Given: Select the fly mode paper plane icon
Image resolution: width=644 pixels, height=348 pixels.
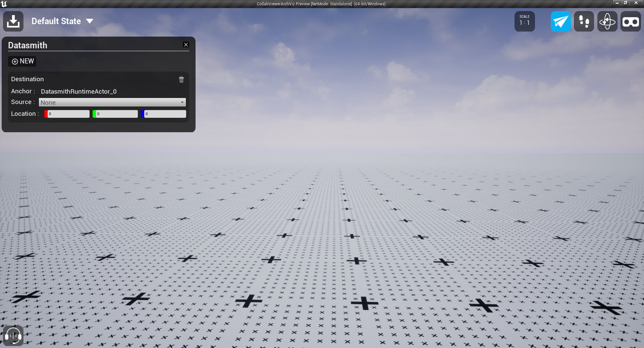Looking at the screenshot, I should pyautogui.click(x=560, y=21).
